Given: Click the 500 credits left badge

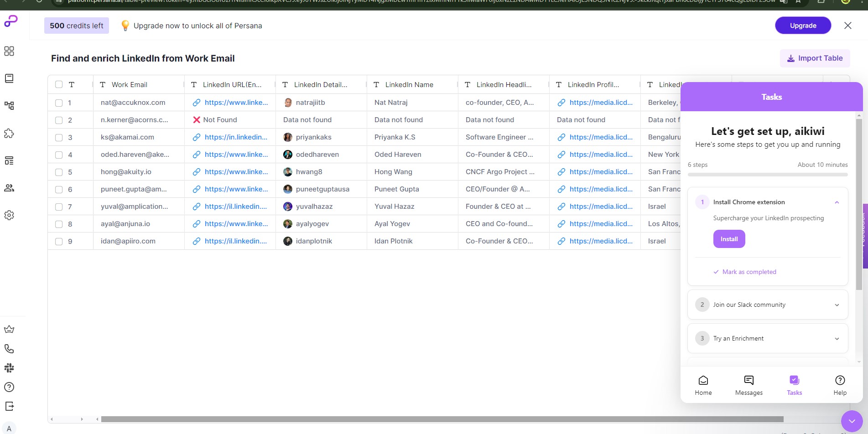Looking at the screenshot, I should click(x=77, y=26).
